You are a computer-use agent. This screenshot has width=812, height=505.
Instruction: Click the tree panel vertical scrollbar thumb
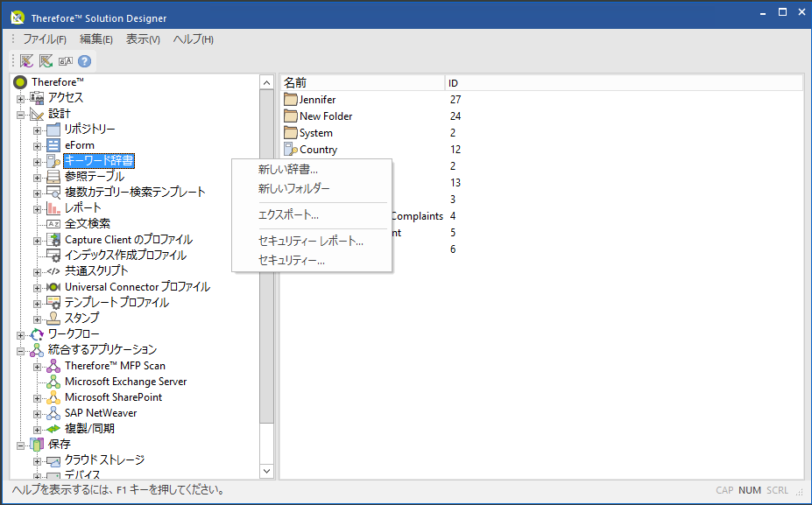point(266,256)
